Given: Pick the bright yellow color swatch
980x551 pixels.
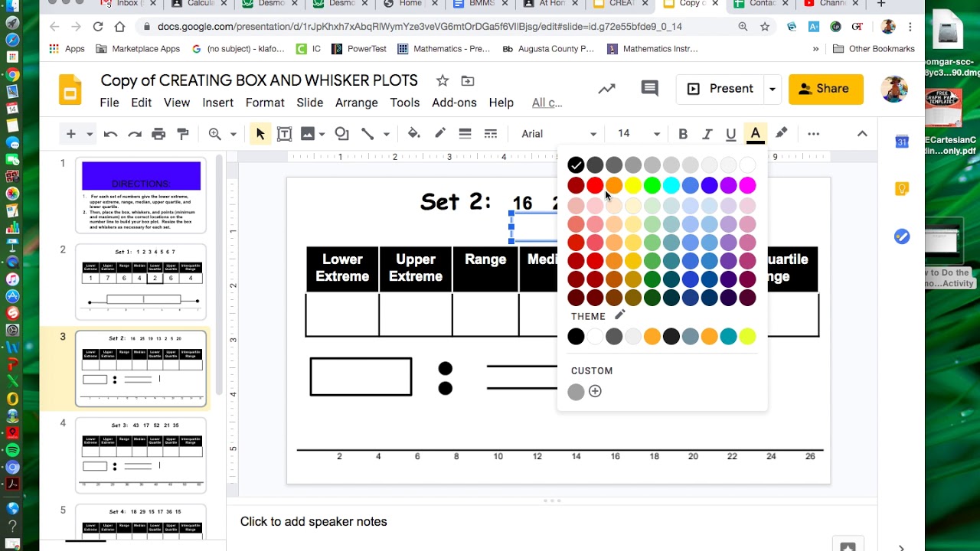Looking at the screenshot, I should [x=633, y=185].
